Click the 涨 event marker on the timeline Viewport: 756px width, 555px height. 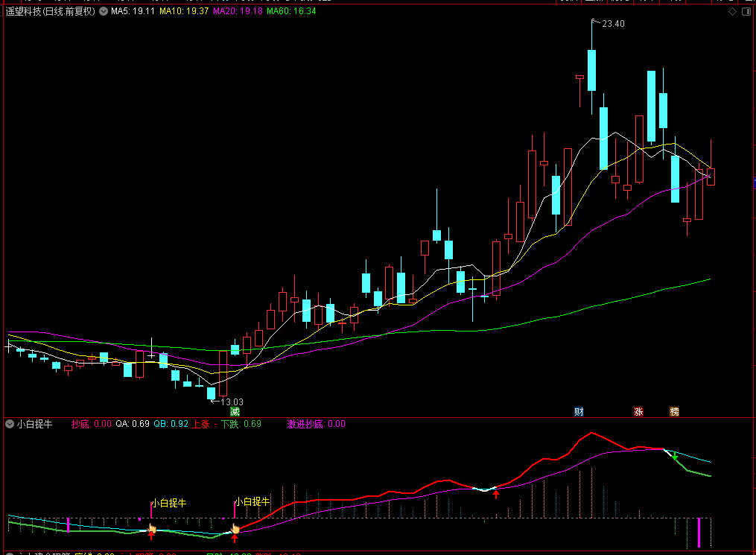[639, 412]
